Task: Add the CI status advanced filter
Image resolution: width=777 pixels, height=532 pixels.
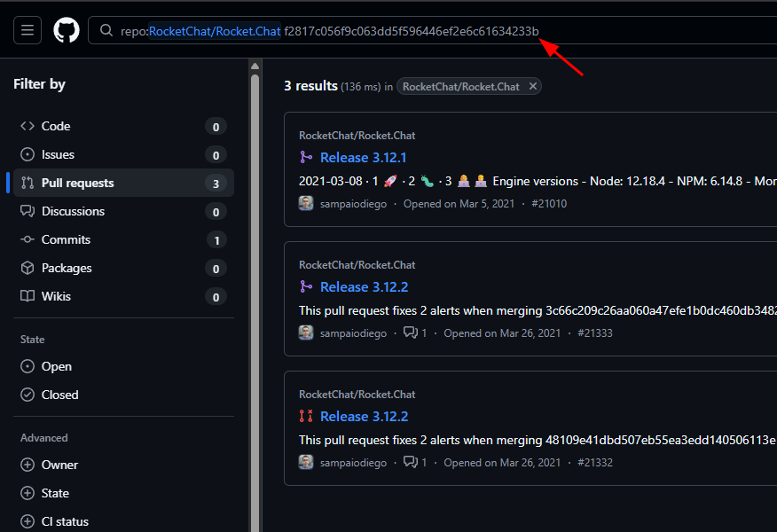Action: click(x=65, y=521)
